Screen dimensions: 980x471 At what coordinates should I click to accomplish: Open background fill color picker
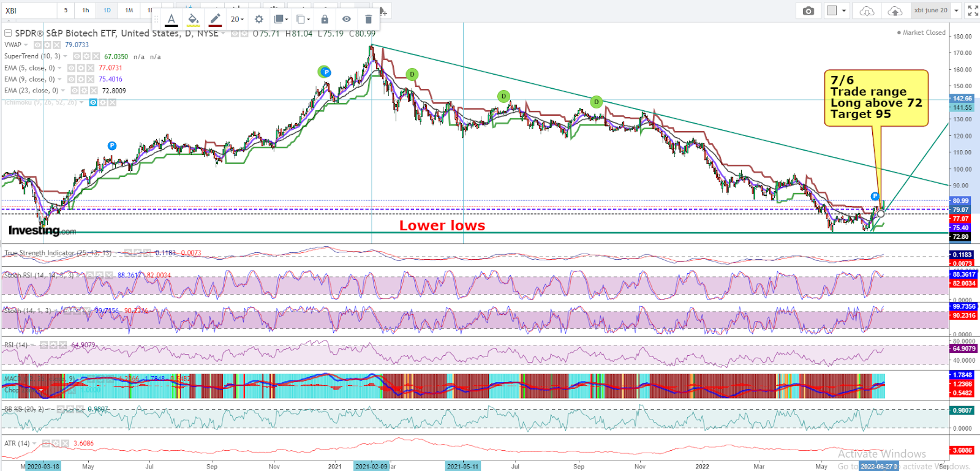point(193,20)
